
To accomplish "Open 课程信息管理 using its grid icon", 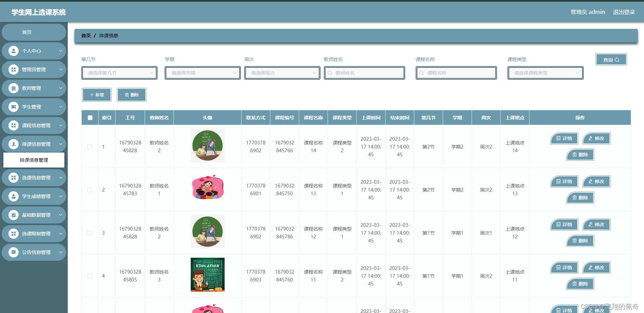I will tap(13, 125).
